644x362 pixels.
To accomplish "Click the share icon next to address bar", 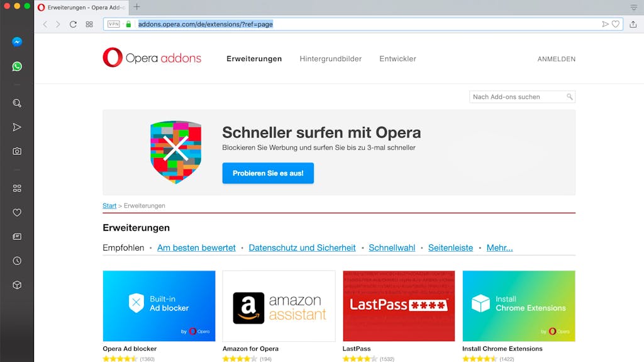I will coord(633,25).
